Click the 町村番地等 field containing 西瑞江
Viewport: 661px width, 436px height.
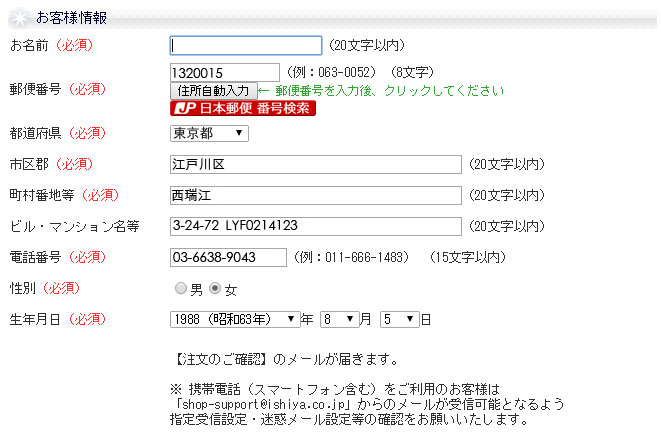click(x=315, y=195)
